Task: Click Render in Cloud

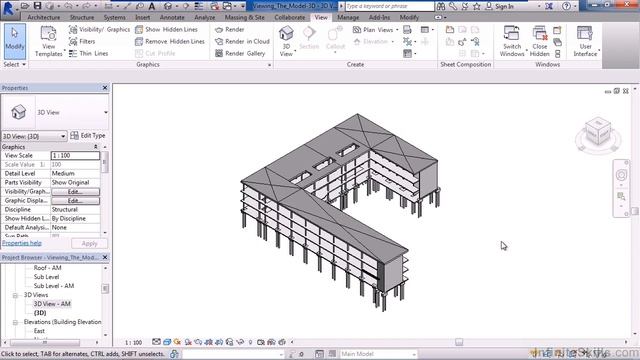Action: [242, 41]
